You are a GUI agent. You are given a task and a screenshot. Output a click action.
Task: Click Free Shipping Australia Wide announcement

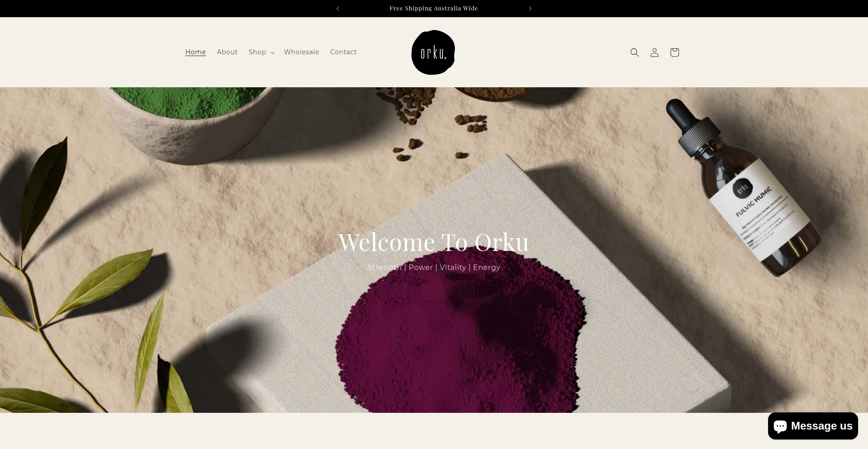pos(434,9)
